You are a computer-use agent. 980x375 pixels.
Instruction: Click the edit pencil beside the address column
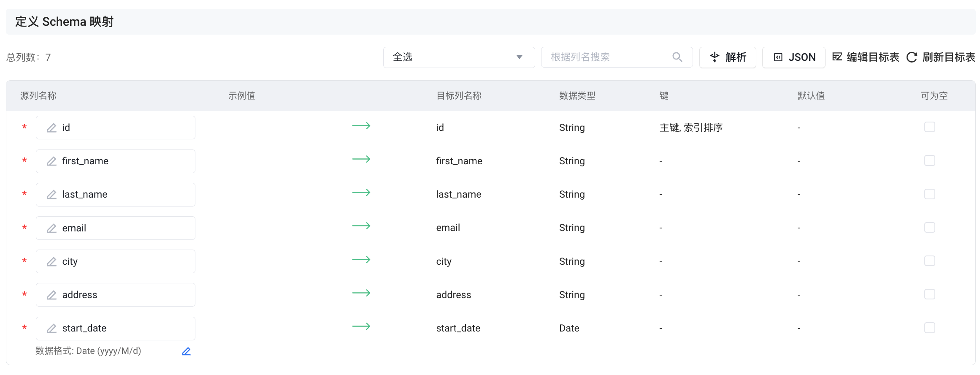click(x=51, y=295)
